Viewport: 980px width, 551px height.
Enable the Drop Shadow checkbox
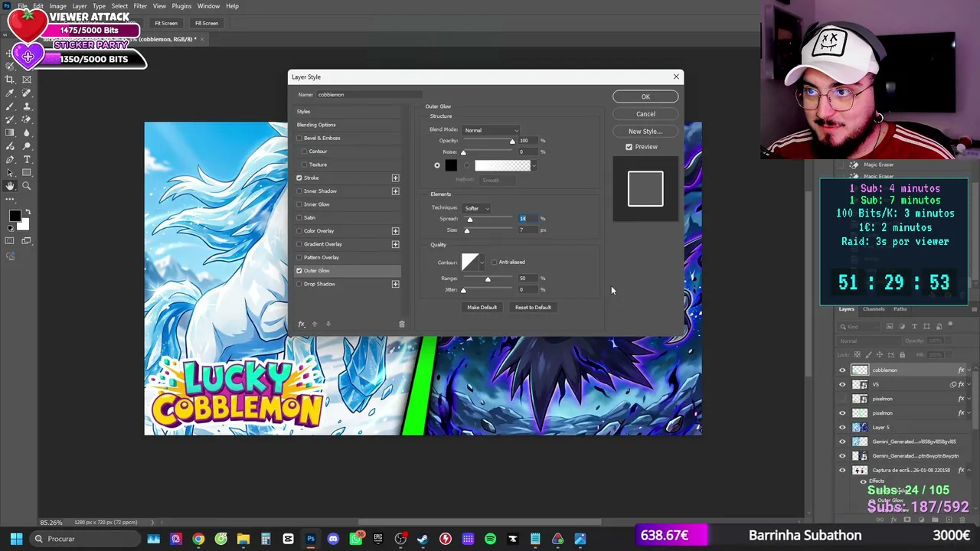point(299,284)
